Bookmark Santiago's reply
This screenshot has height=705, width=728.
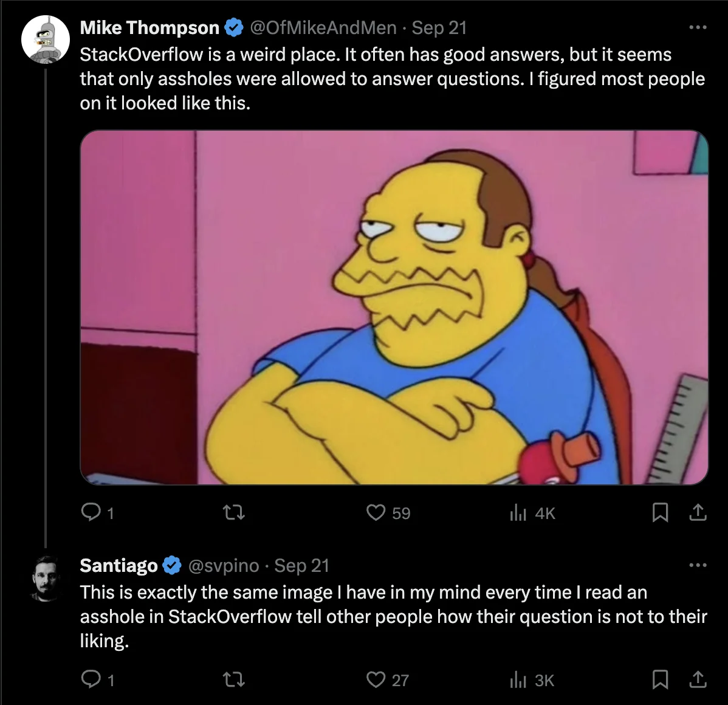pyautogui.click(x=660, y=680)
